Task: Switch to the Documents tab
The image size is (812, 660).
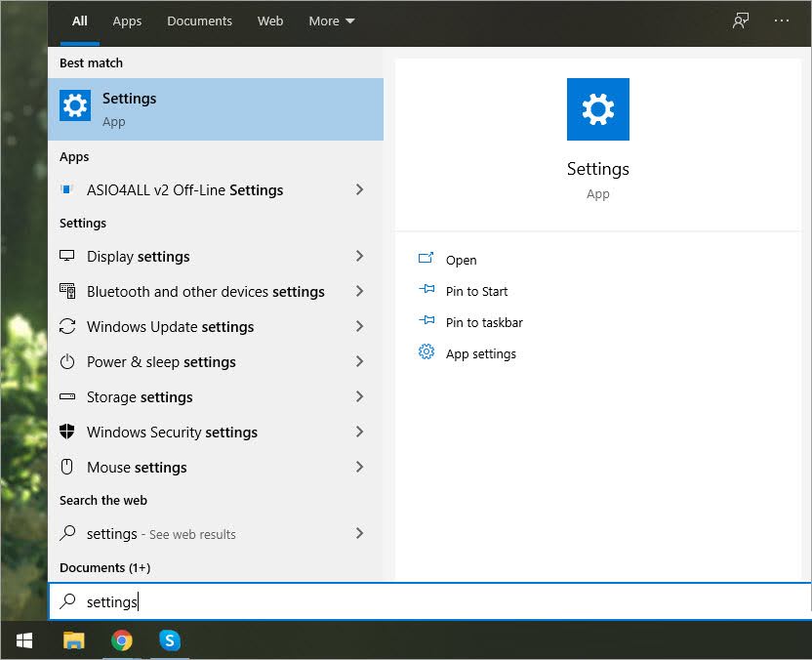Action: [199, 21]
